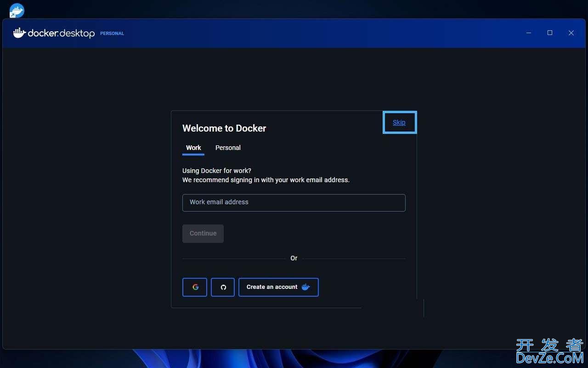Screen dimensions: 588x368
Task: Click the Welcome to Docker heading
Action: pyautogui.click(x=224, y=128)
